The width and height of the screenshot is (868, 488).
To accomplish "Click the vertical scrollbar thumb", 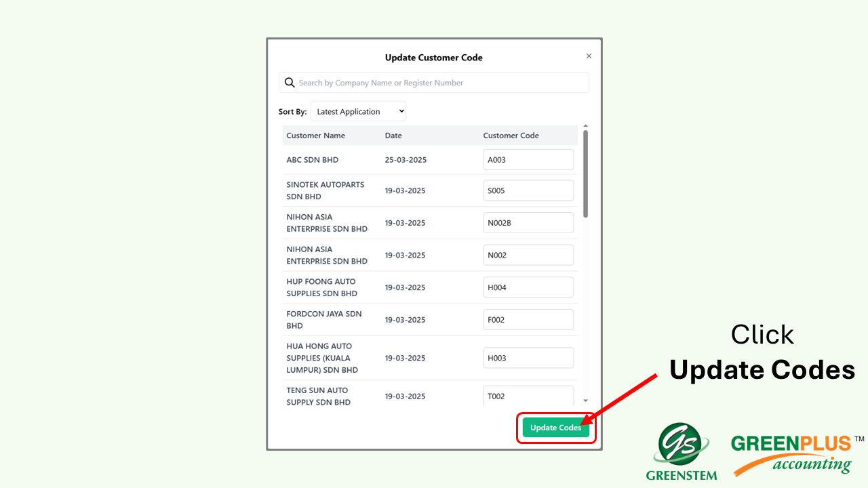I will click(x=586, y=174).
